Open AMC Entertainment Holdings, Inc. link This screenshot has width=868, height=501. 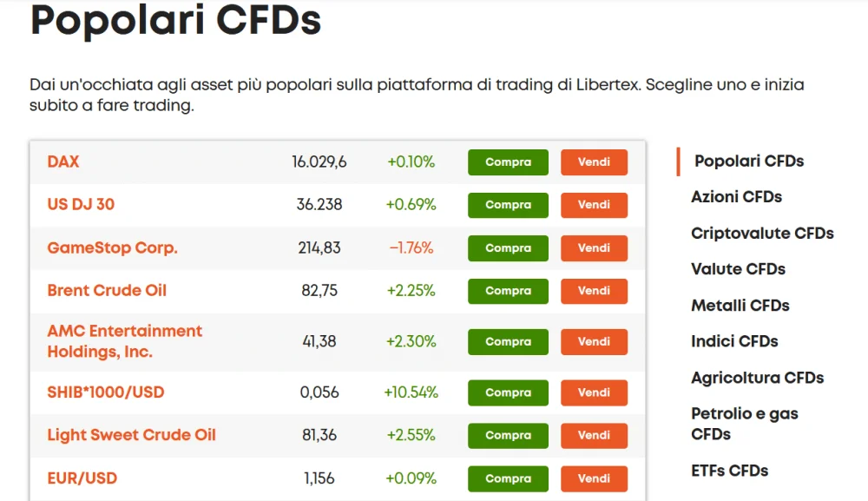tap(124, 341)
